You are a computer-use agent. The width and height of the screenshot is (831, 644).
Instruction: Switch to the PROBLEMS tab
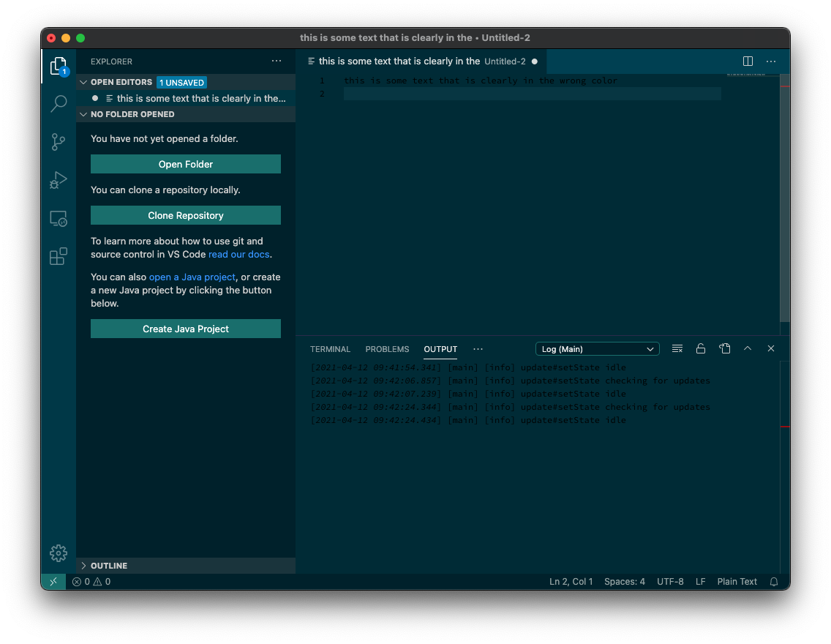pos(387,349)
